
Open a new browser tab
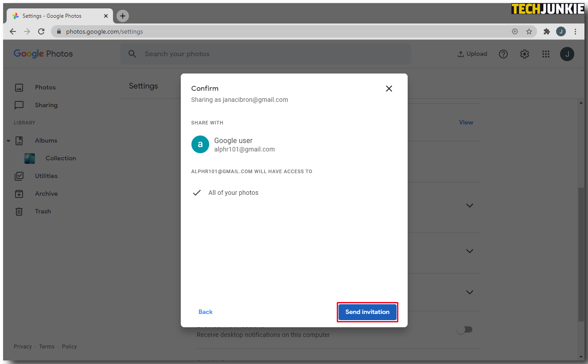(123, 16)
